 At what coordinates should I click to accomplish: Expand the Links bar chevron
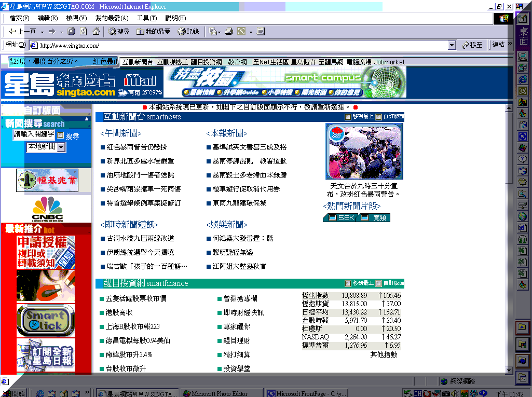510,44
